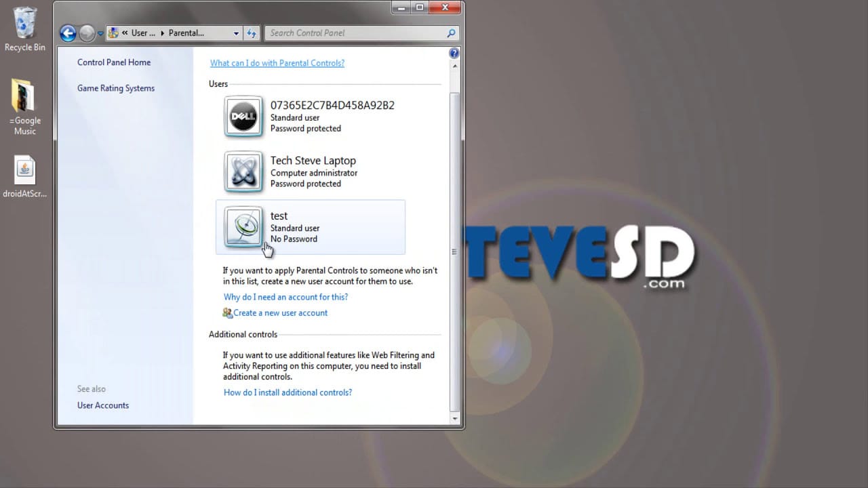This screenshot has height=488, width=868.
Task: Click the blue Help question mark icon
Action: pos(454,54)
